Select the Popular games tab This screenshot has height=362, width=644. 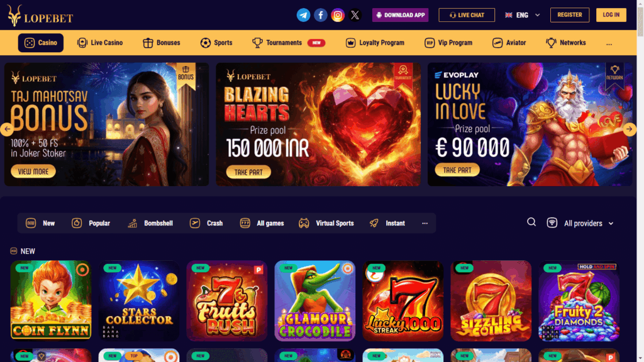pyautogui.click(x=91, y=223)
